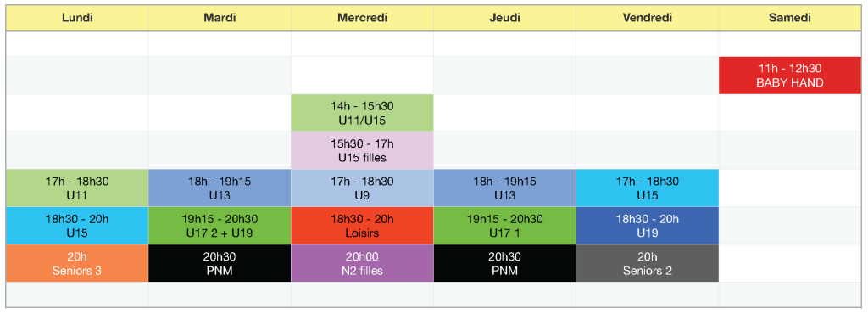This screenshot has width=868, height=314.
Task: Open the orange Seniors 3 slot
Action: click(77, 263)
